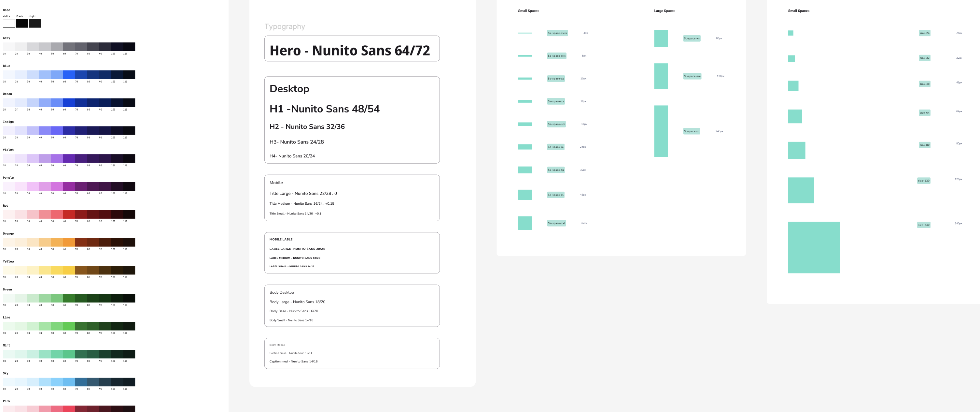
Task: Select the white Base color swatch
Action: click(9, 23)
